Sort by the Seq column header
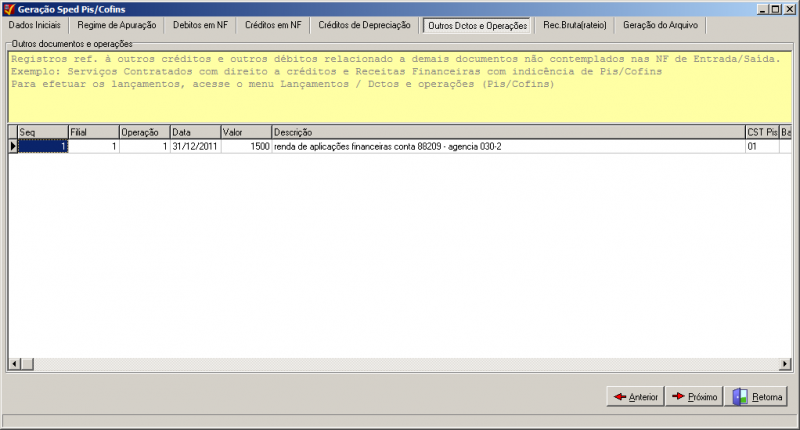This screenshot has height=430, width=800. [x=43, y=132]
